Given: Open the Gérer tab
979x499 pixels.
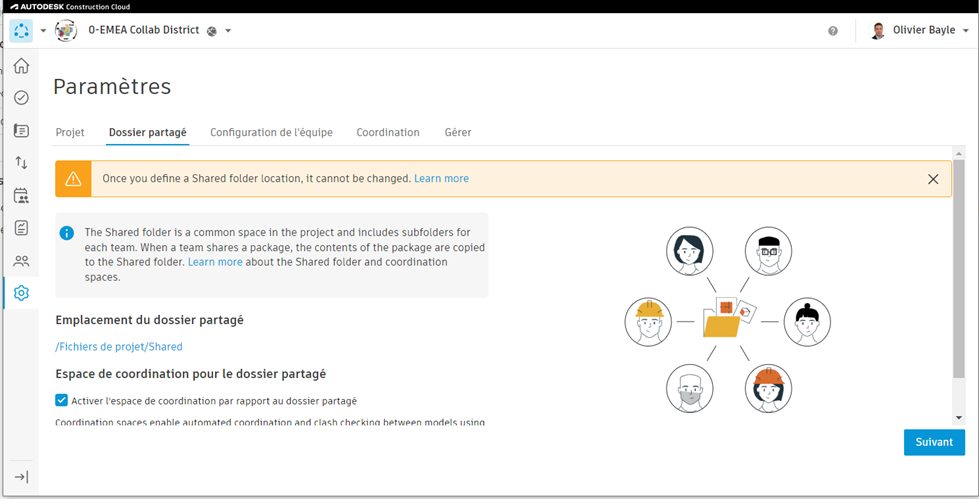Looking at the screenshot, I should point(458,132).
